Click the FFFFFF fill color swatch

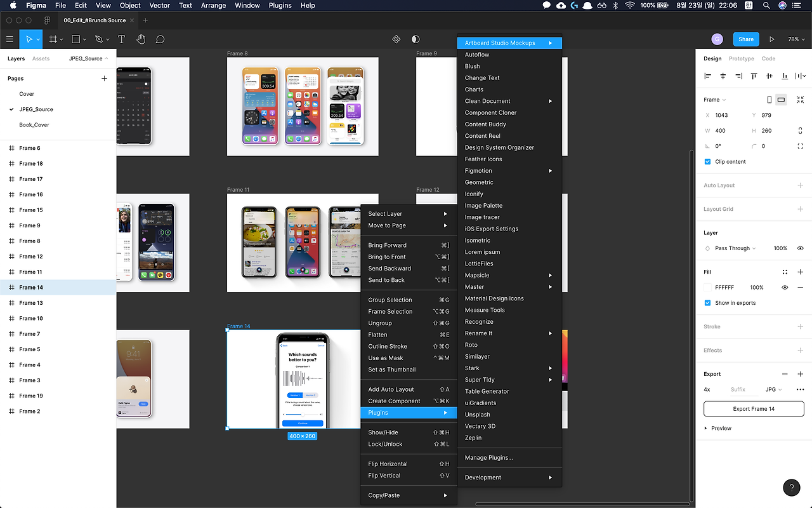point(708,288)
